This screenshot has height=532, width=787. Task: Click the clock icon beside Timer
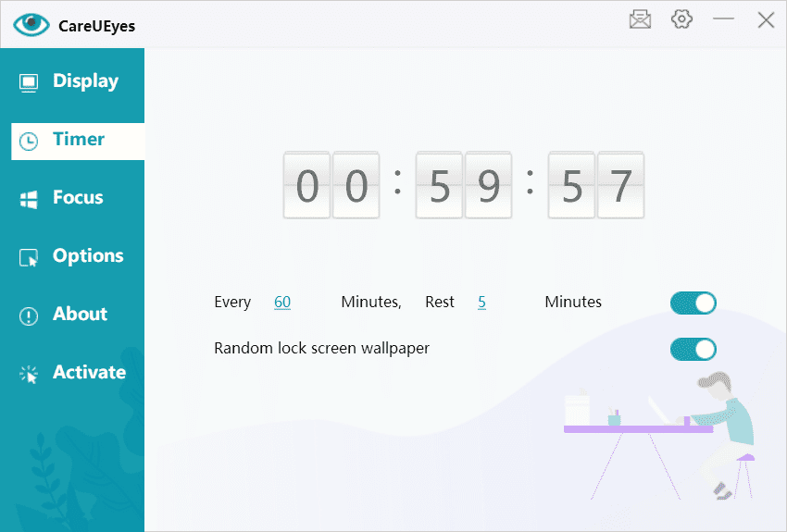tap(29, 142)
